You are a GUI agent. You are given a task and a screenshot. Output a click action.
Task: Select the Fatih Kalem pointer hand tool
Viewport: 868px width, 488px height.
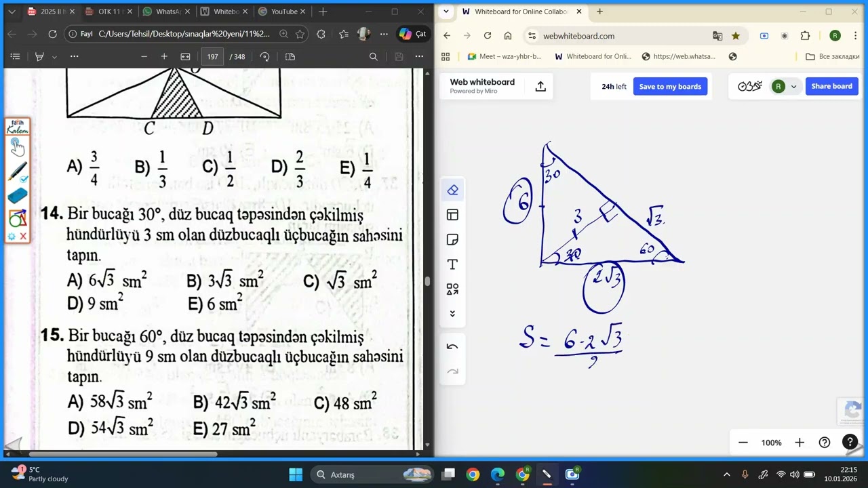tap(17, 146)
